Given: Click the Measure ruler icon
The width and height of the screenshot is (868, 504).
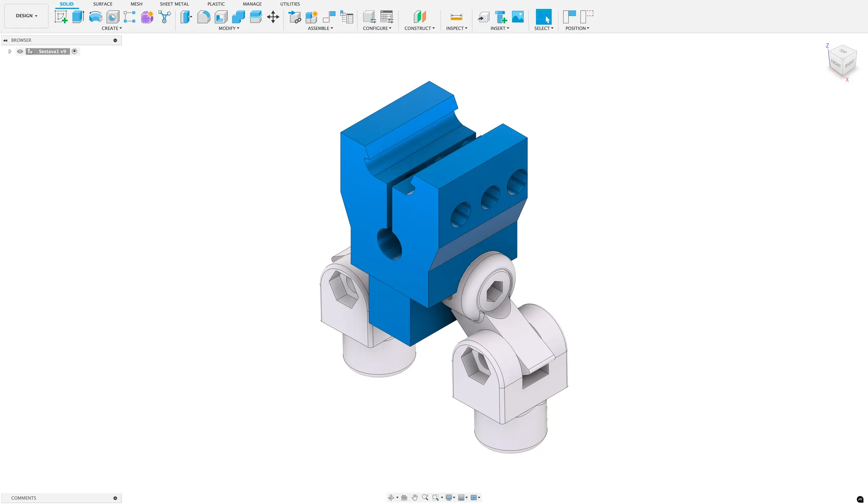Looking at the screenshot, I should coord(456,17).
